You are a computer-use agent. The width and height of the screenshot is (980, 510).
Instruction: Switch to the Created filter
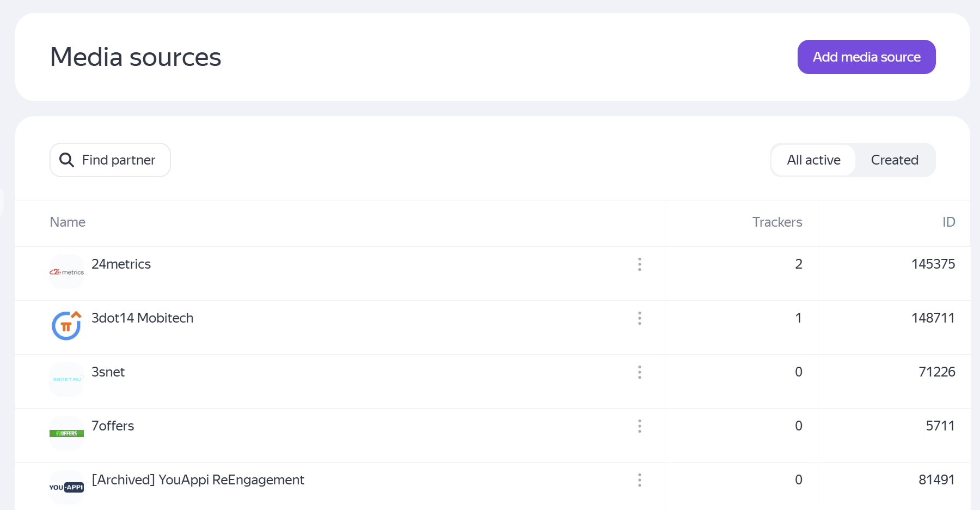(x=894, y=160)
